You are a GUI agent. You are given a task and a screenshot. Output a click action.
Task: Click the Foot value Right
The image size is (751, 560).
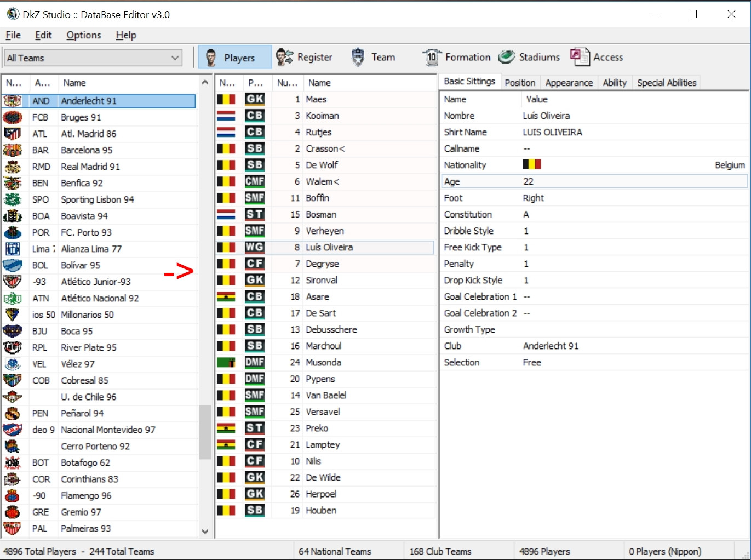[x=534, y=198]
